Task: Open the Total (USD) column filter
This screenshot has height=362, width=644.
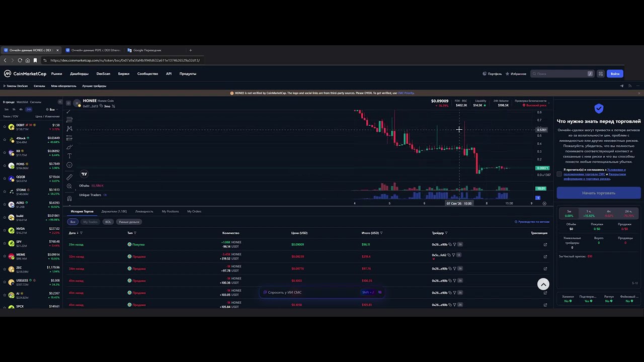Action: pyautogui.click(x=381, y=233)
